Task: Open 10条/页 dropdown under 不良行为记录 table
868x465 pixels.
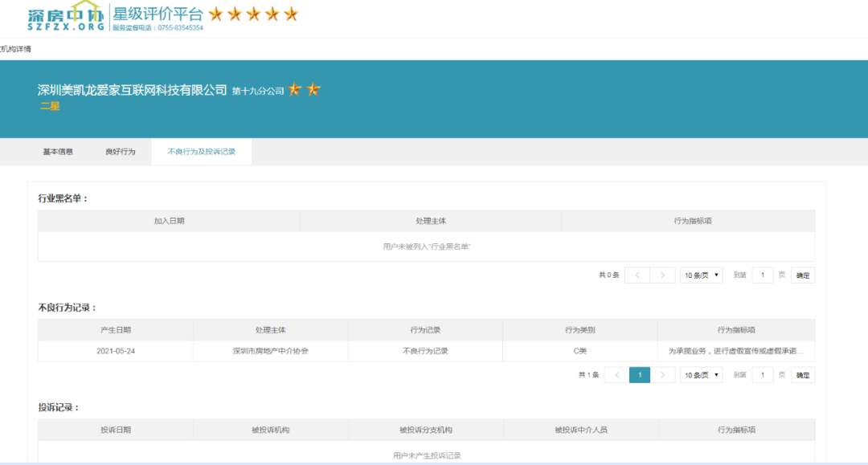Action: pos(701,375)
